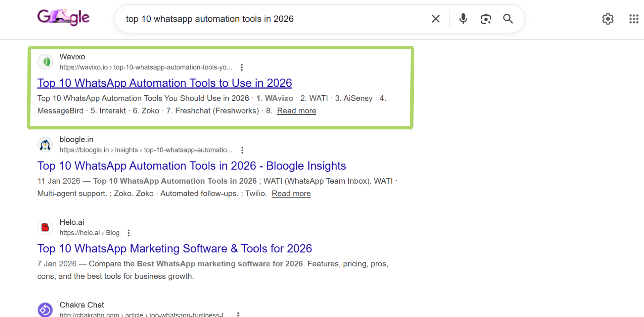Open more options for Helo.ai result

(x=129, y=233)
